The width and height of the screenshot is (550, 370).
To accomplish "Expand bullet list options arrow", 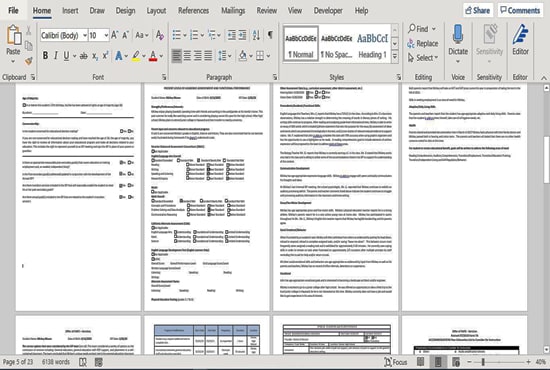I will (185, 35).
